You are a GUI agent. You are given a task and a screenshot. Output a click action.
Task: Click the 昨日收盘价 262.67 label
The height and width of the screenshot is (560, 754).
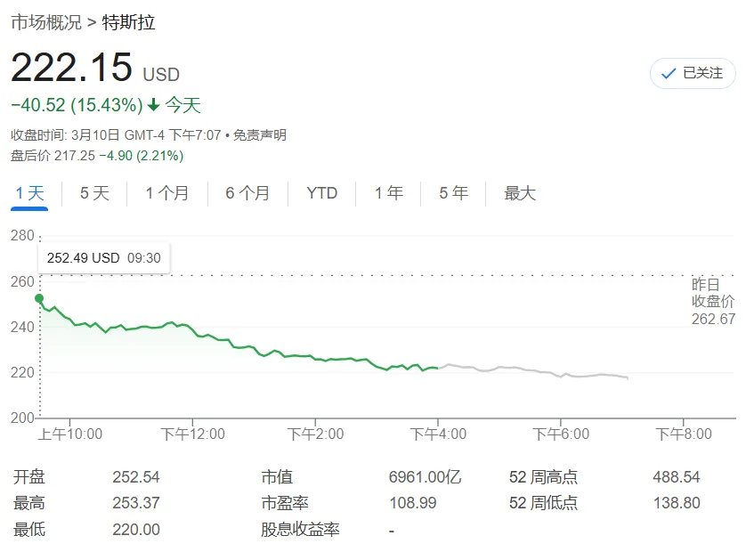pos(713,302)
